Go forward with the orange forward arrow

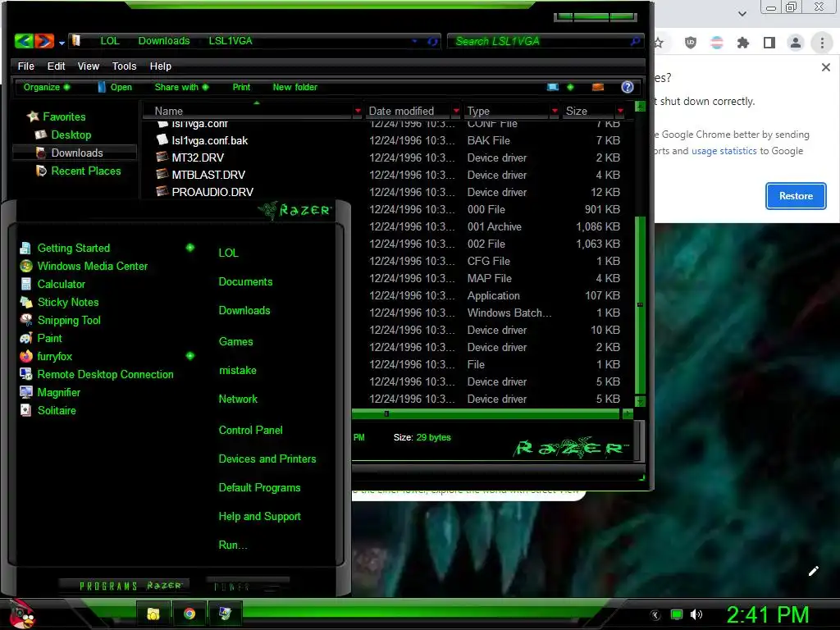click(44, 41)
